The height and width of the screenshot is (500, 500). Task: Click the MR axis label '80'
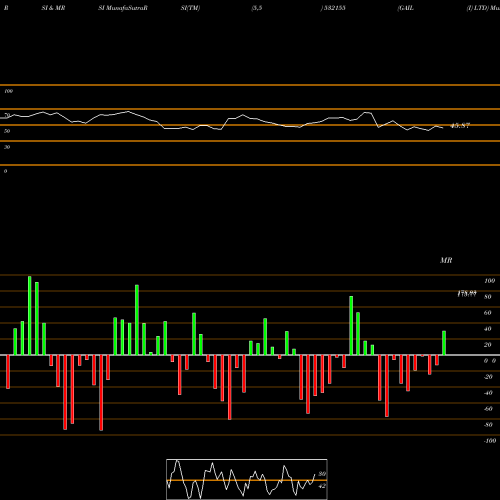click(488, 297)
